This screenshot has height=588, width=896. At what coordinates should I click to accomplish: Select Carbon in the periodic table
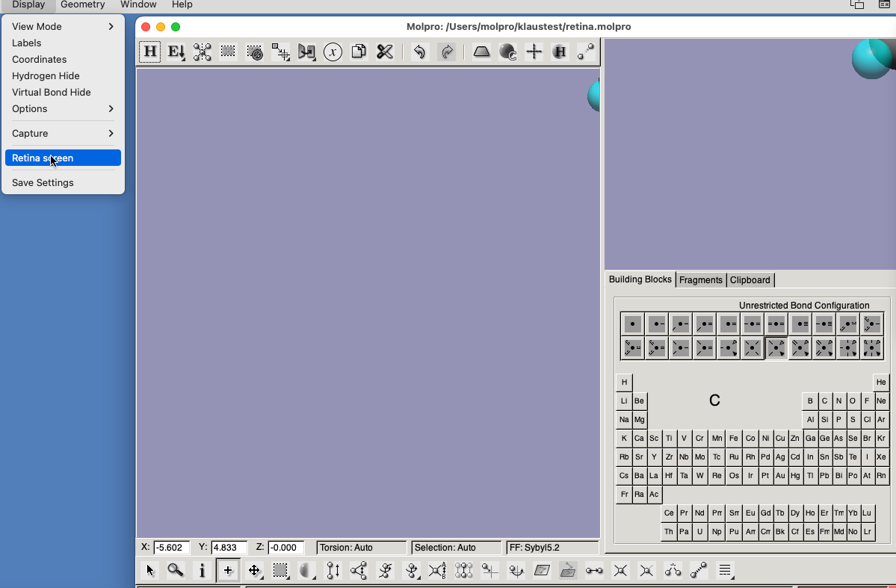point(824,400)
